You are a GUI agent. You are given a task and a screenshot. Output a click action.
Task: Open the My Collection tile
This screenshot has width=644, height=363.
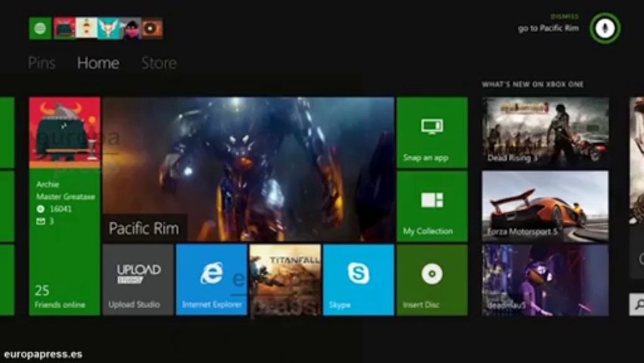pos(432,206)
